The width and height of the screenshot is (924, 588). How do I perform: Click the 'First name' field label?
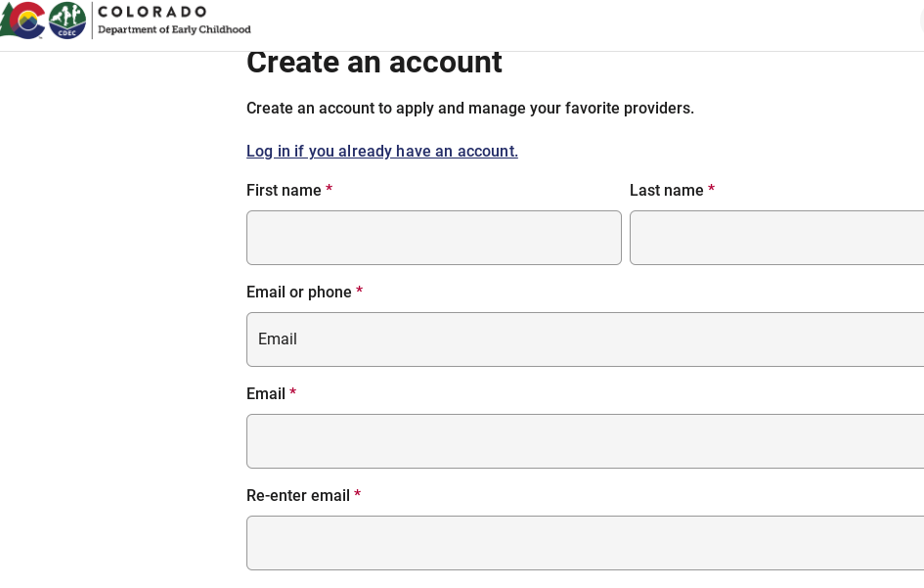point(284,191)
